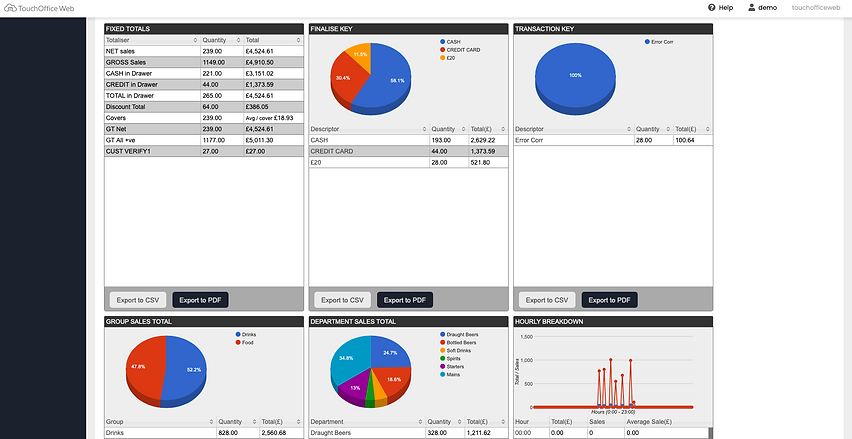Select the GT Net row
The image size is (852, 439).
click(204, 129)
